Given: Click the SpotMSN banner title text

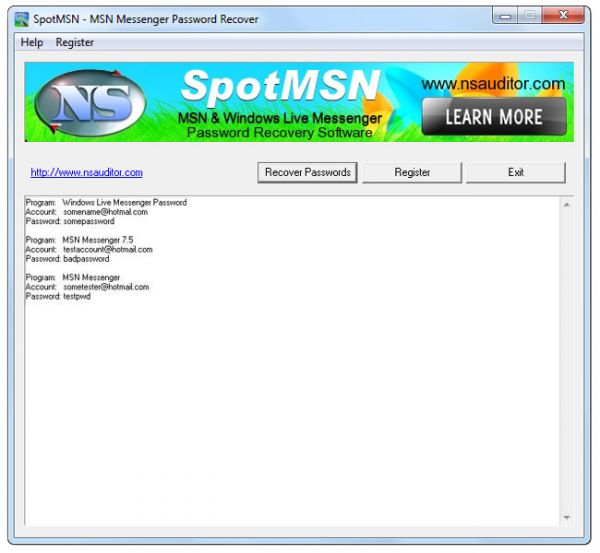Looking at the screenshot, I should pos(281,88).
